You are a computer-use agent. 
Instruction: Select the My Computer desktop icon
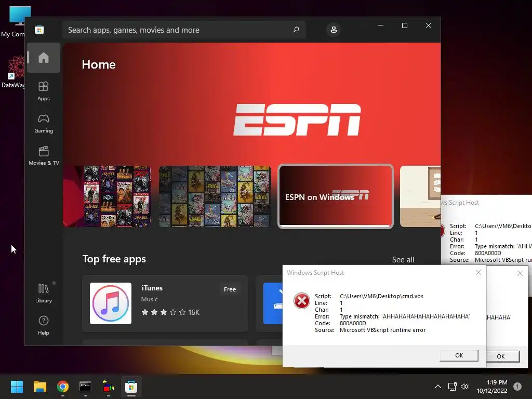click(14, 21)
